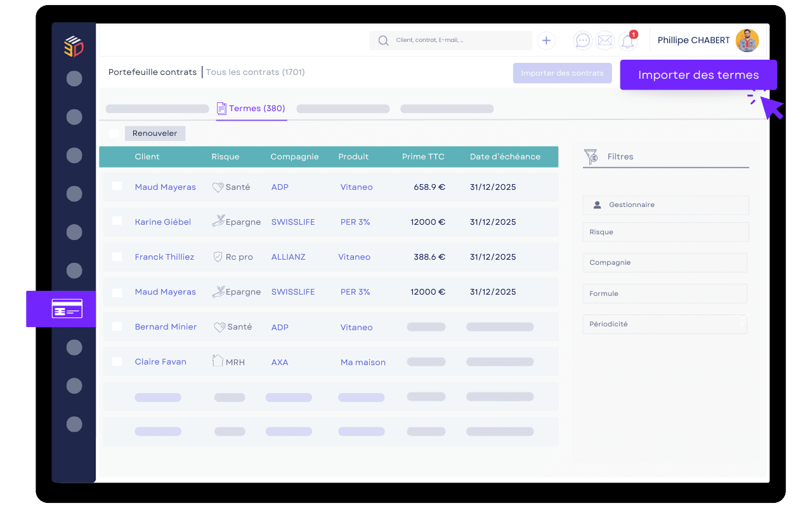
Task: Open the chat messages icon
Action: [582, 40]
